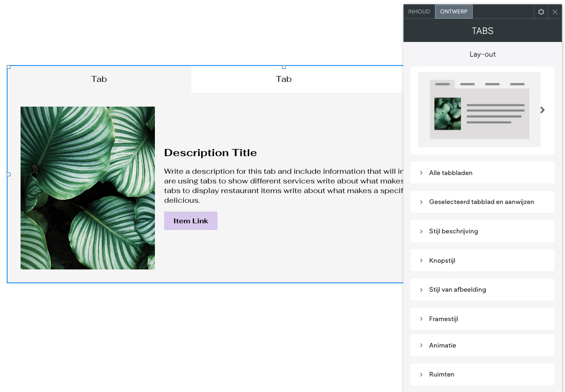Image resolution: width=565 pixels, height=392 pixels.
Task: Click the Description Title heading
Action: [210, 153]
